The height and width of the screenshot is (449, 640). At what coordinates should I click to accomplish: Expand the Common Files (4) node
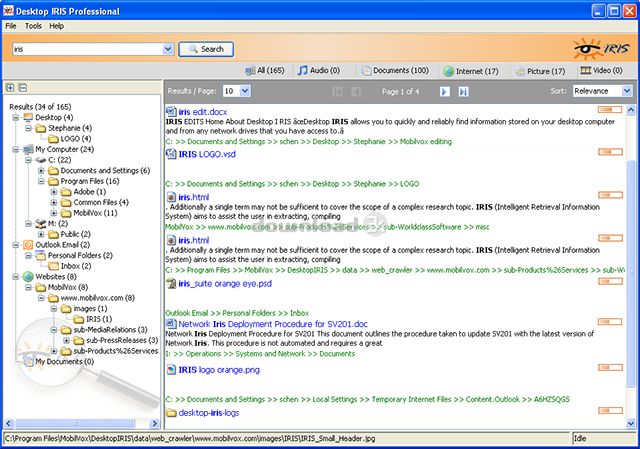(x=53, y=202)
